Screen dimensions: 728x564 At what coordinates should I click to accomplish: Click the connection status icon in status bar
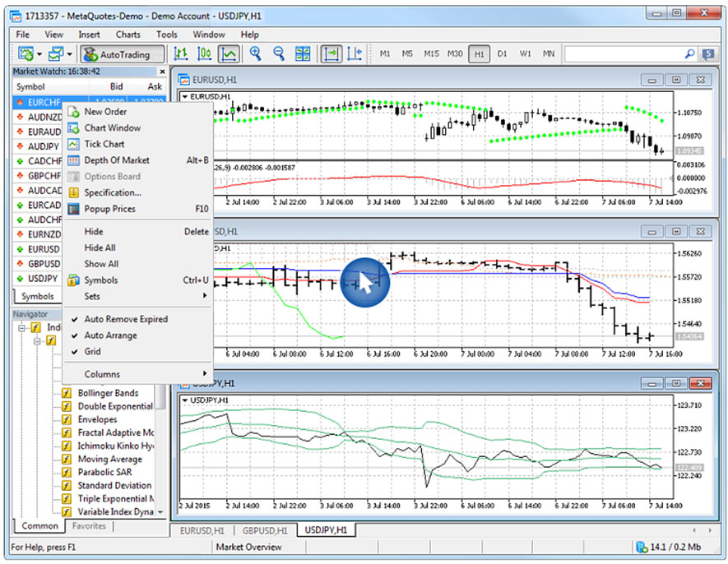coord(642,548)
